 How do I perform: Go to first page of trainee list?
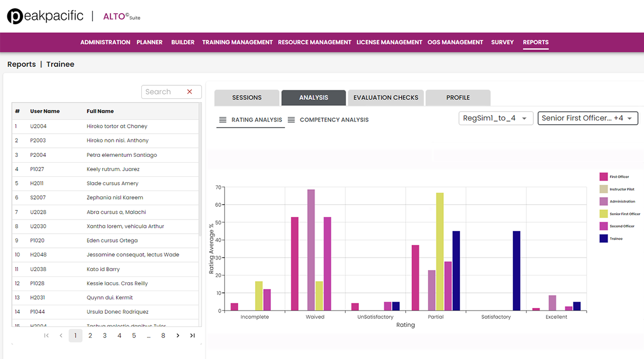tap(46, 336)
